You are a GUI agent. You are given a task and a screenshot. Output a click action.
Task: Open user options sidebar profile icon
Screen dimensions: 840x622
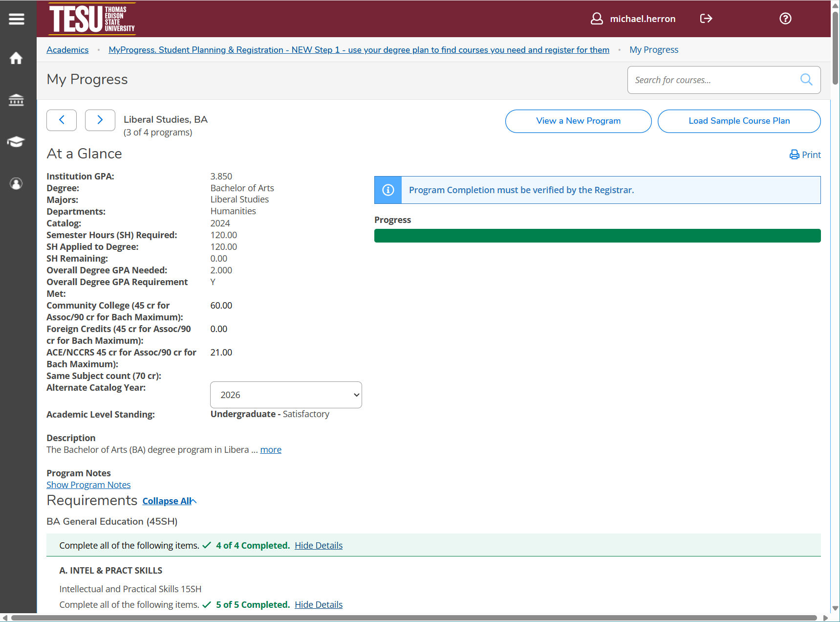pyautogui.click(x=16, y=183)
